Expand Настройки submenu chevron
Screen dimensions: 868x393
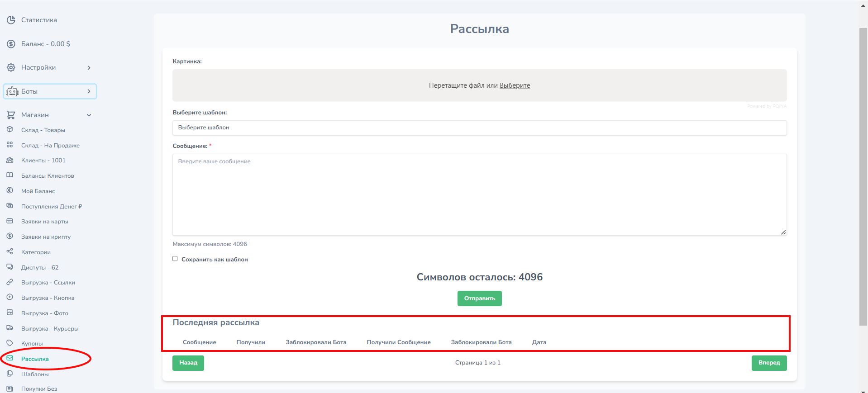click(89, 68)
